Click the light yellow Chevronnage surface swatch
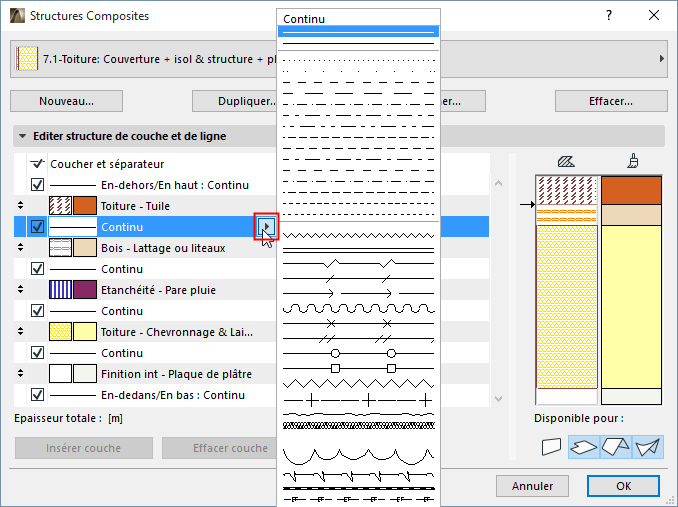 click(85, 332)
